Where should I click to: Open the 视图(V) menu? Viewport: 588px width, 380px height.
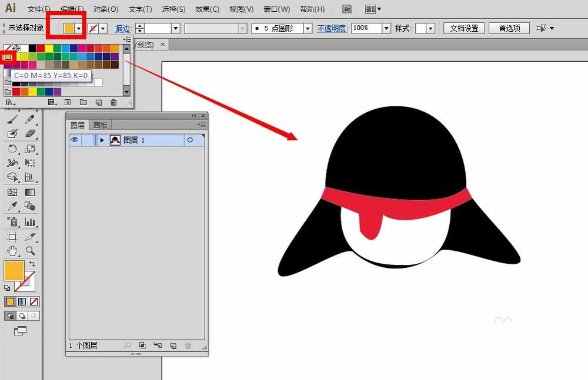242,9
